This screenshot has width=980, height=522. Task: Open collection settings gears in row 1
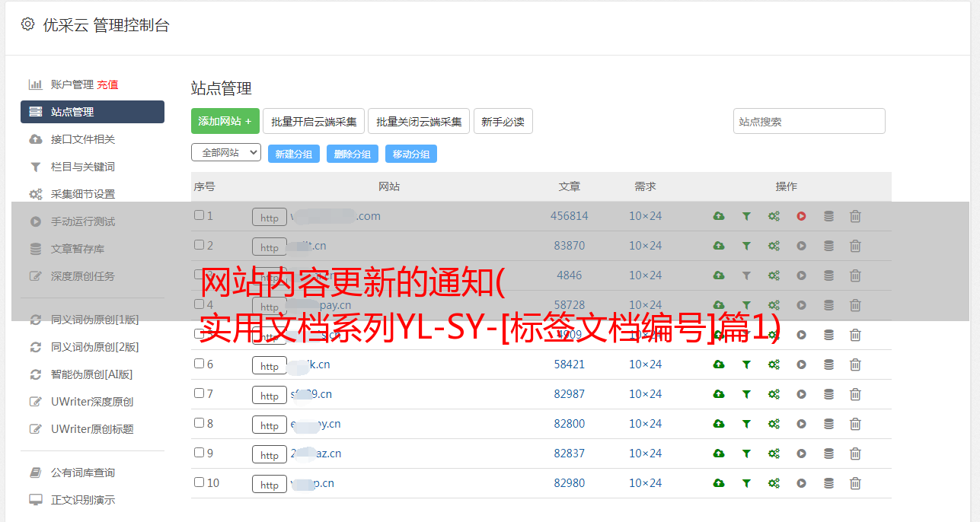(774, 216)
